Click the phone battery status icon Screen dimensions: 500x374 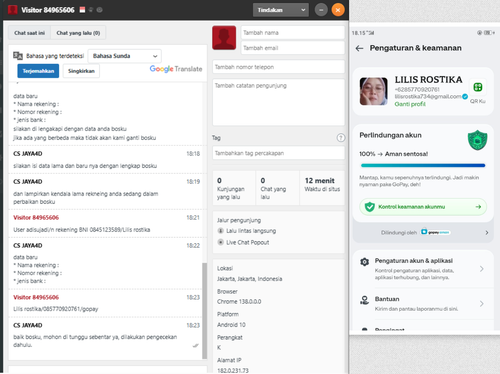[x=488, y=33]
